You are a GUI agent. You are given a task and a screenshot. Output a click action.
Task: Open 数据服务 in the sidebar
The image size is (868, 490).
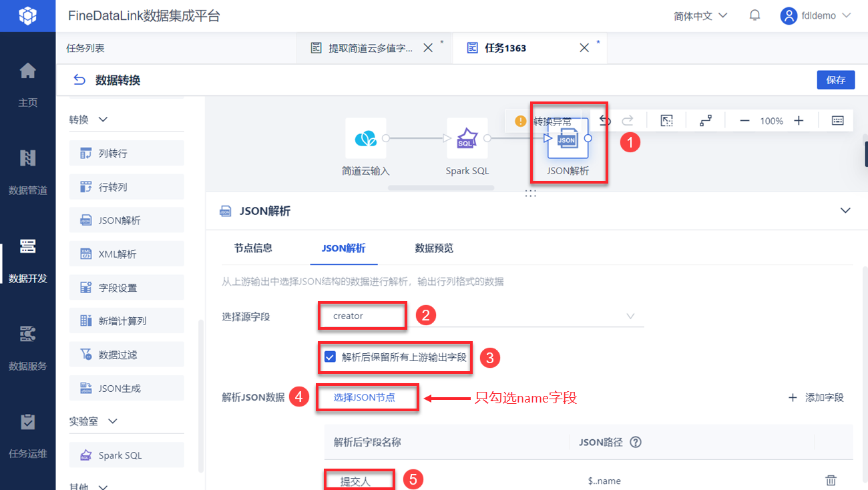click(x=27, y=348)
